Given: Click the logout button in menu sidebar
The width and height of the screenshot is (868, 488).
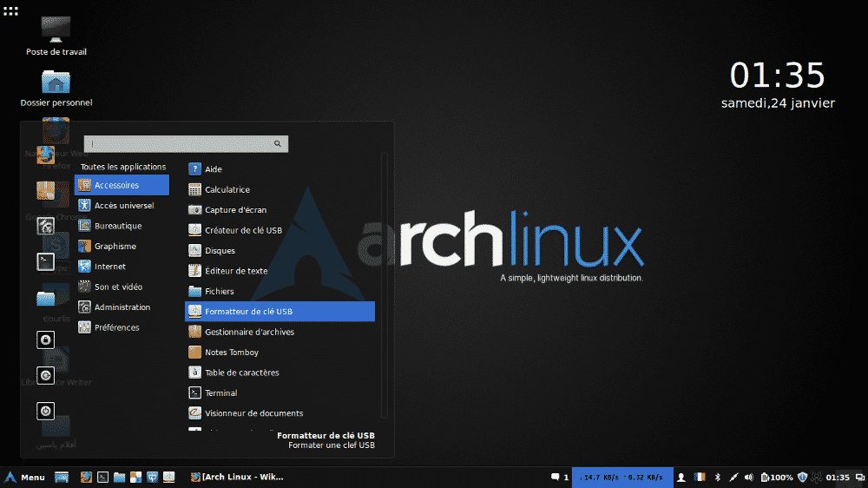Looking at the screenshot, I should tap(45, 376).
